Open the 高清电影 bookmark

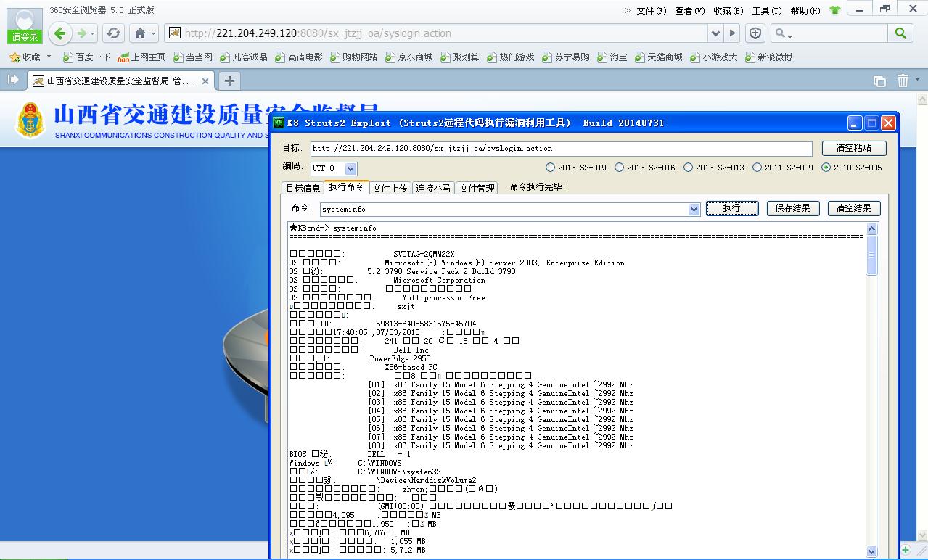click(299, 57)
